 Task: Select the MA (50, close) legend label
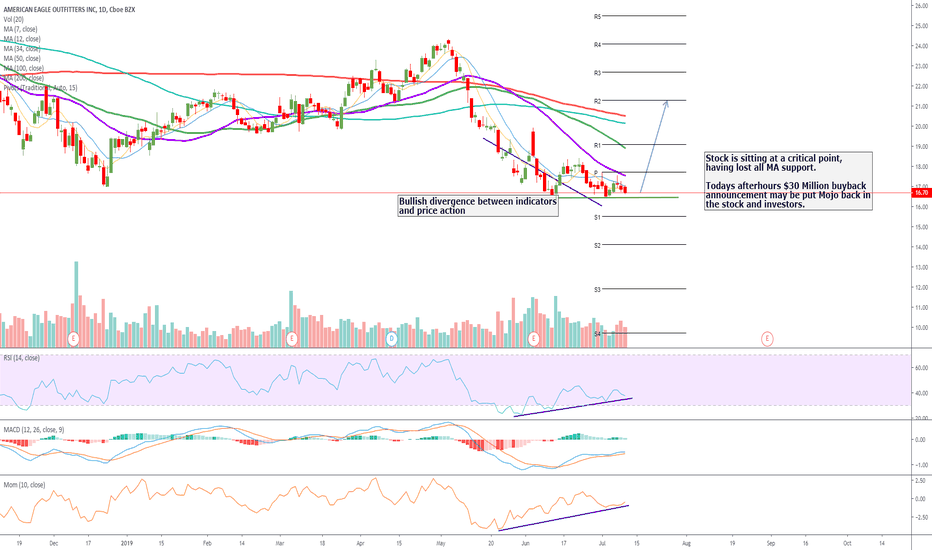[22, 58]
